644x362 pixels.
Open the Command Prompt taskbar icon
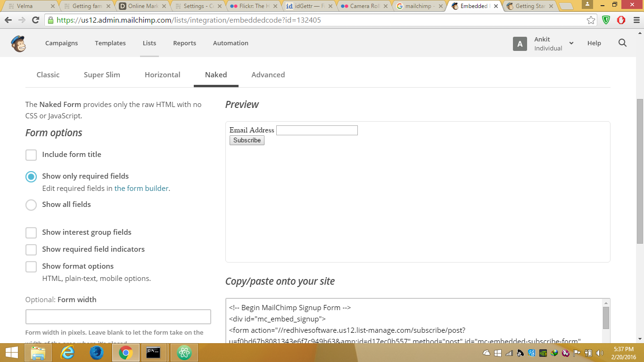[153, 353]
